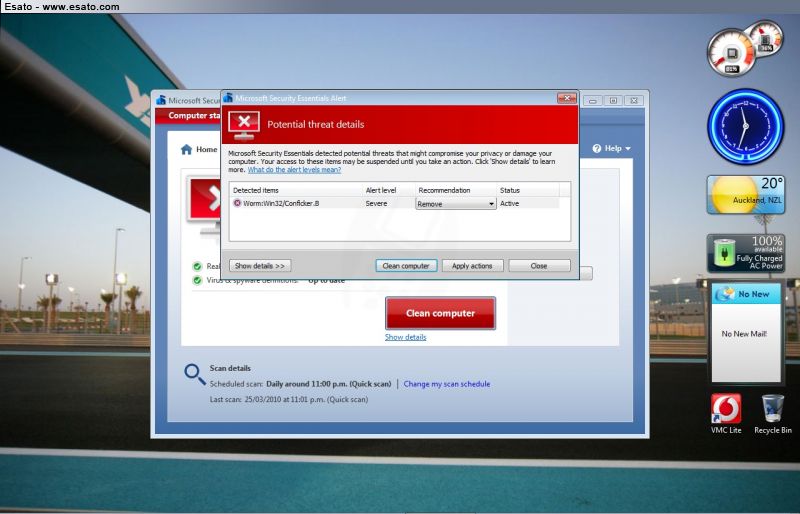Close the Security Essentials Alert dialog with X
The image size is (800, 514).
click(566, 98)
